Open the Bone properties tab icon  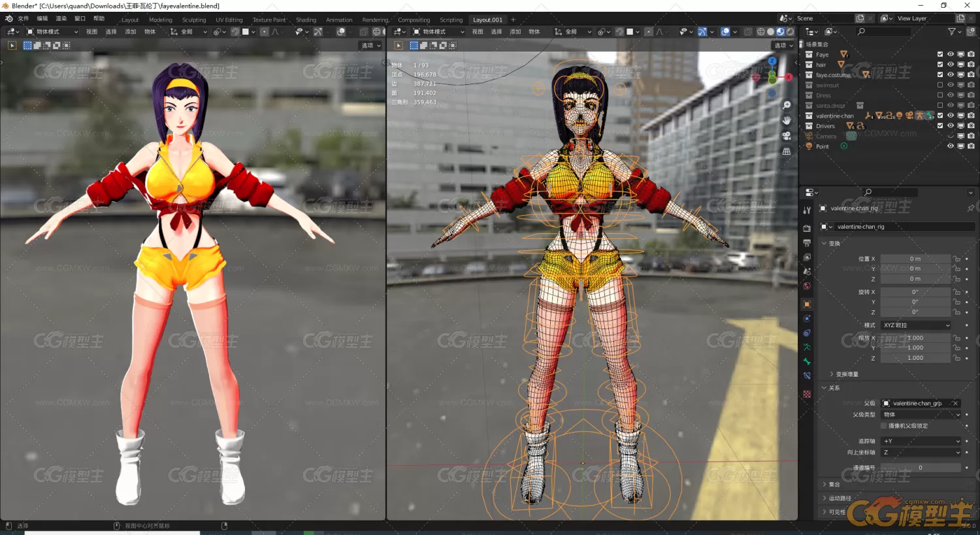tap(807, 361)
